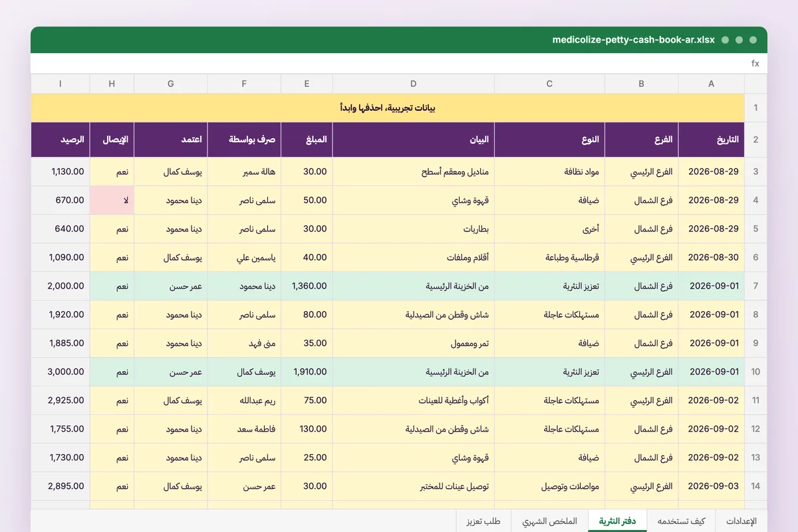Viewport: 798px width, 532px height.
Task: Select the مواد نظافة type cell
Action: [550, 172]
